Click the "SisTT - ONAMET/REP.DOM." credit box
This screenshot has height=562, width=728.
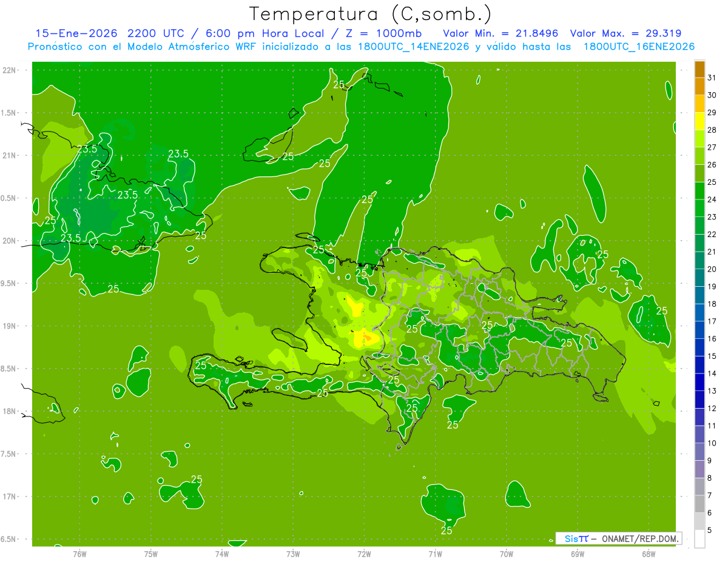618,538
